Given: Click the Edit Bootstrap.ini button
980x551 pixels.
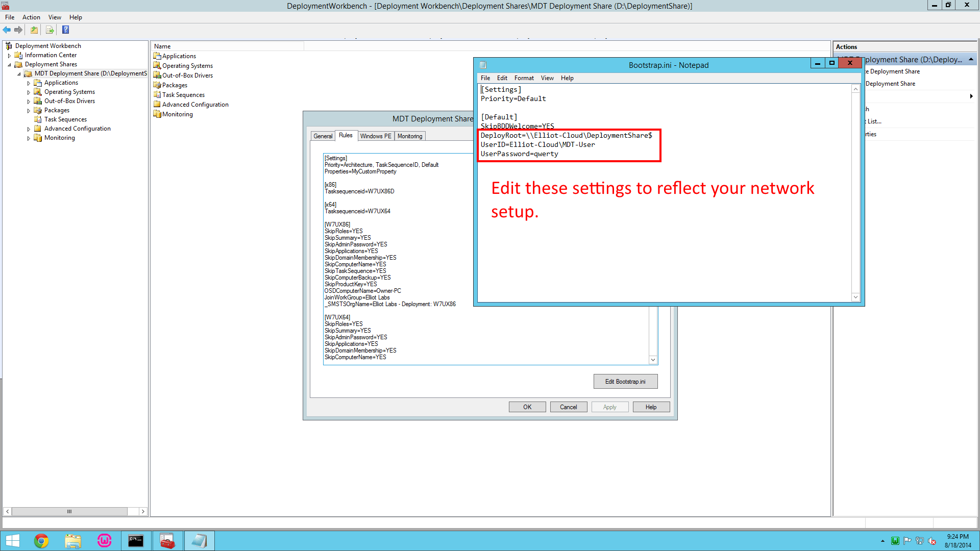Looking at the screenshot, I should coord(625,381).
